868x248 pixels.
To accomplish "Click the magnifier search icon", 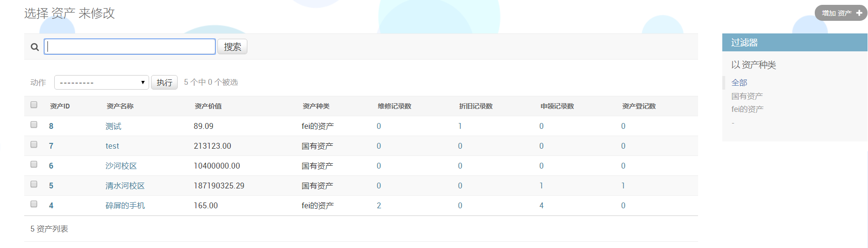I will [x=35, y=47].
